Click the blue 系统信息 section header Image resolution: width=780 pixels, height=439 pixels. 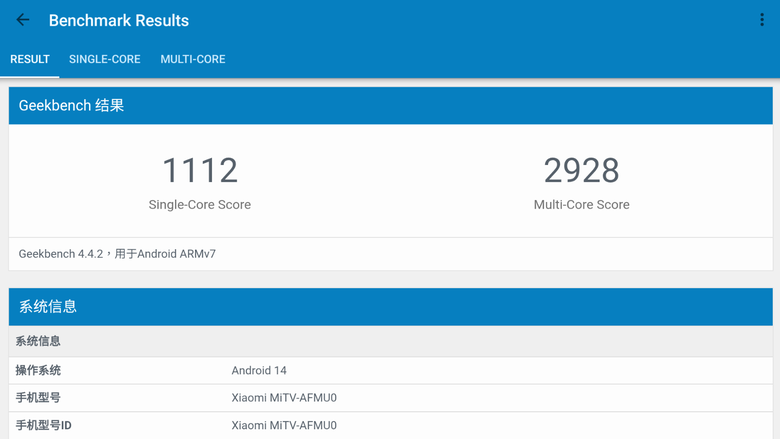pos(390,306)
